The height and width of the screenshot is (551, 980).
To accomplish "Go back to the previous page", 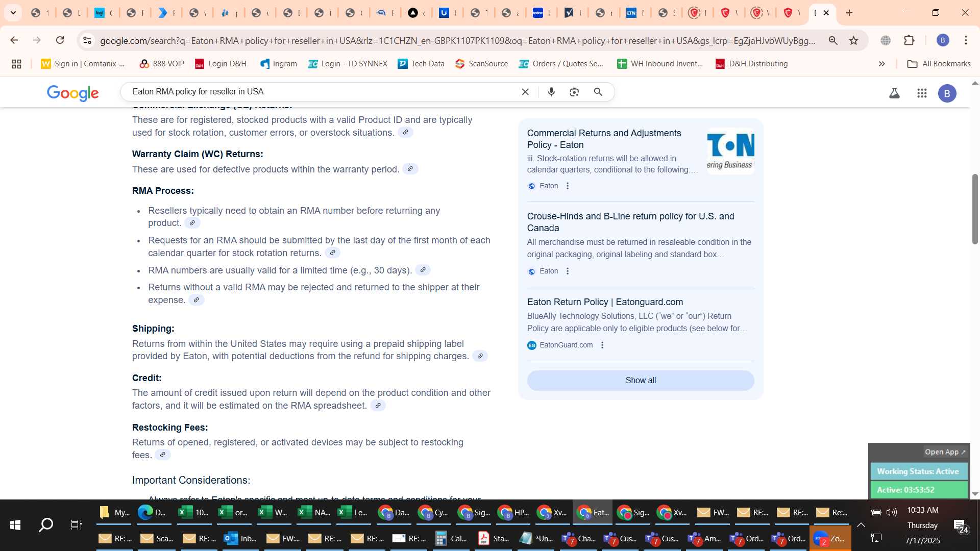I will click(x=14, y=40).
